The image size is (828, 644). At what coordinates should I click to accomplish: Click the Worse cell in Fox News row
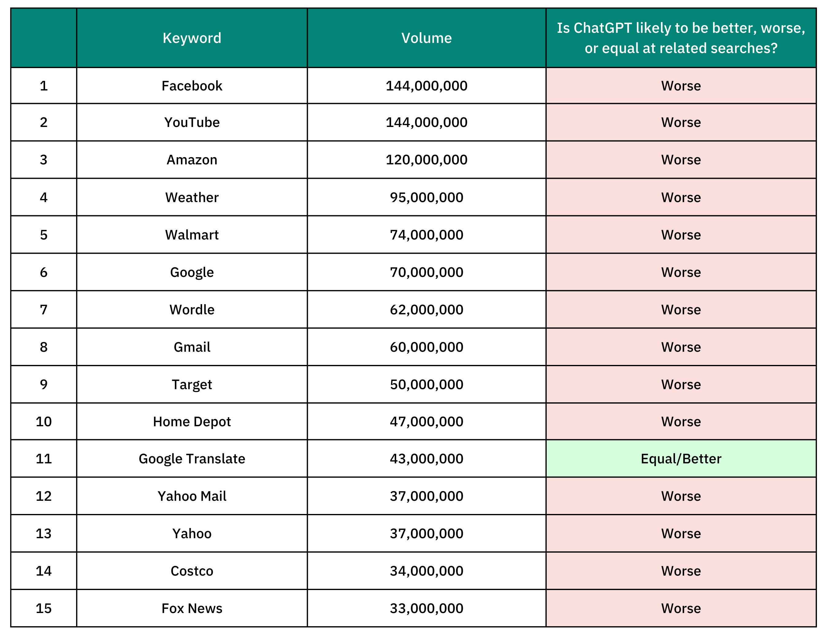681,608
